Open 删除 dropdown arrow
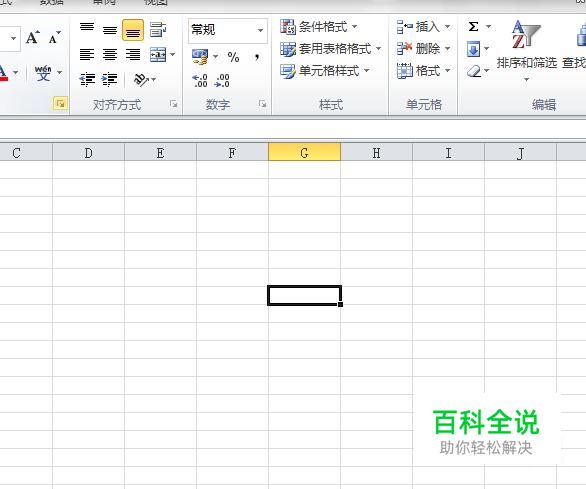Screen dimensions: 586x489 pos(447,49)
